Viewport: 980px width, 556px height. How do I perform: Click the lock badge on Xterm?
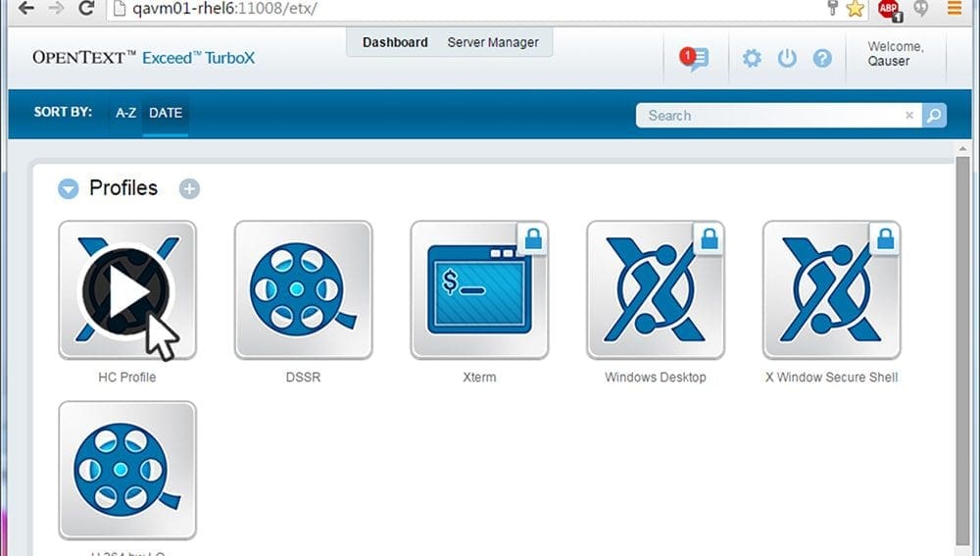pos(533,239)
